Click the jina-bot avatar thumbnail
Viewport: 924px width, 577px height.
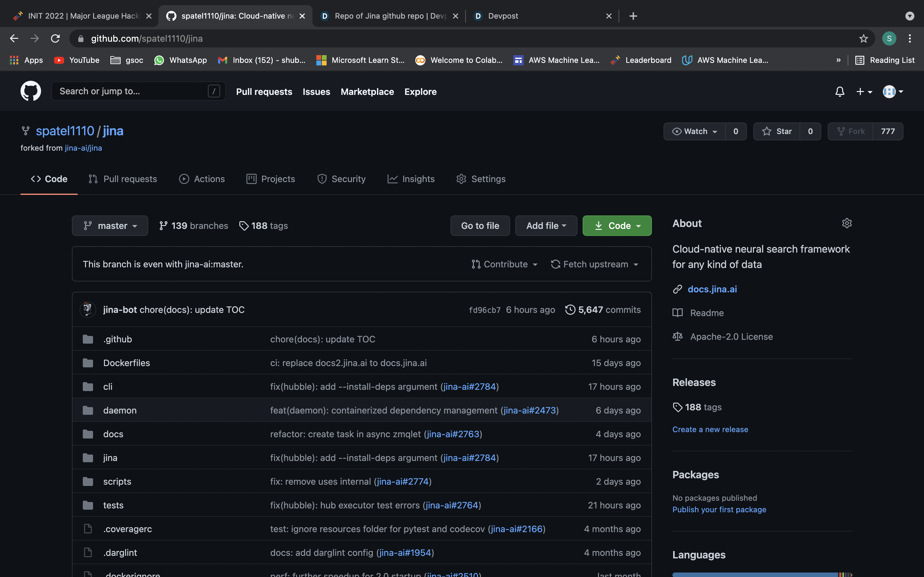pos(88,309)
